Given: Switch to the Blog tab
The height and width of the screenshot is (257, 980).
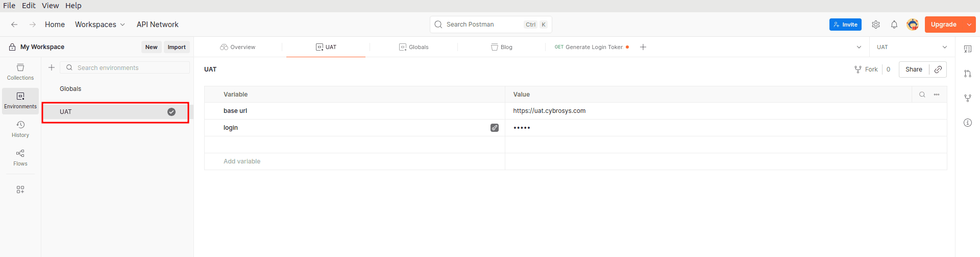Looking at the screenshot, I should pyautogui.click(x=502, y=47).
